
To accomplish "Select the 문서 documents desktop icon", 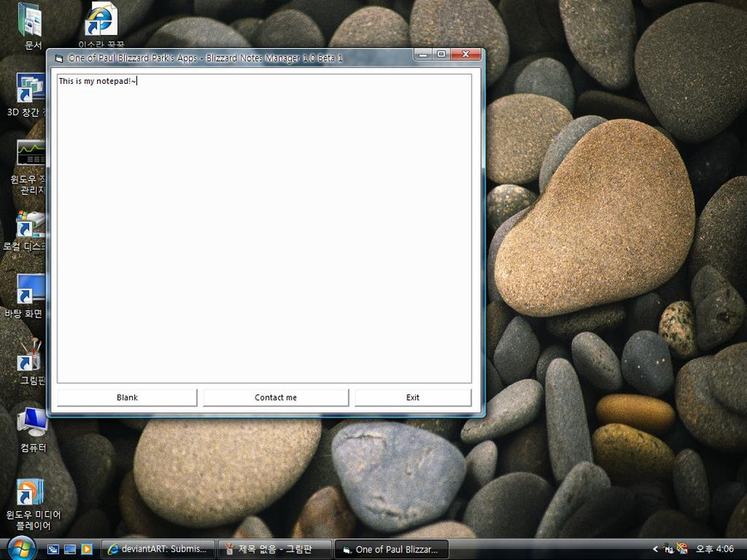I will (31, 27).
